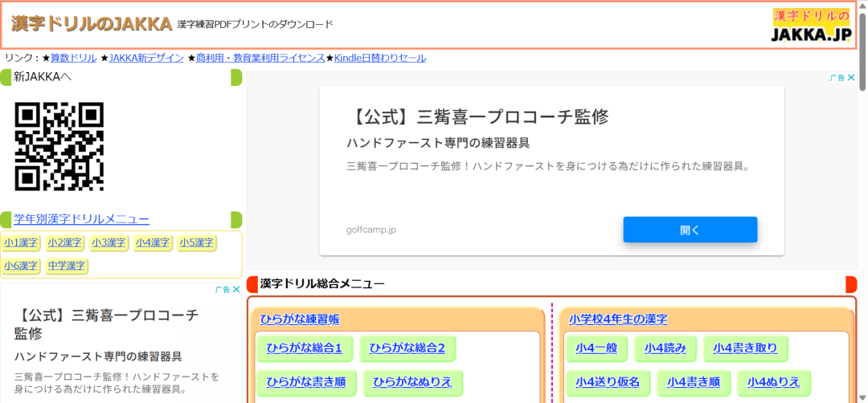Click the top ad's 广告 info icon
The width and height of the screenshot is (868, 403).
pyautogui.click(x=837, y=78)
